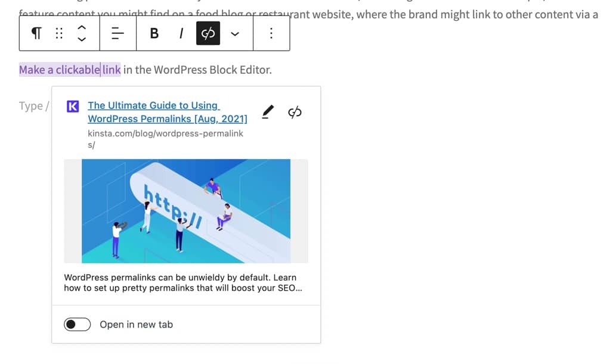Click the highlighted text Make a clickable link
The width and height of the screenshot is (613, 364).
(70, 70)
